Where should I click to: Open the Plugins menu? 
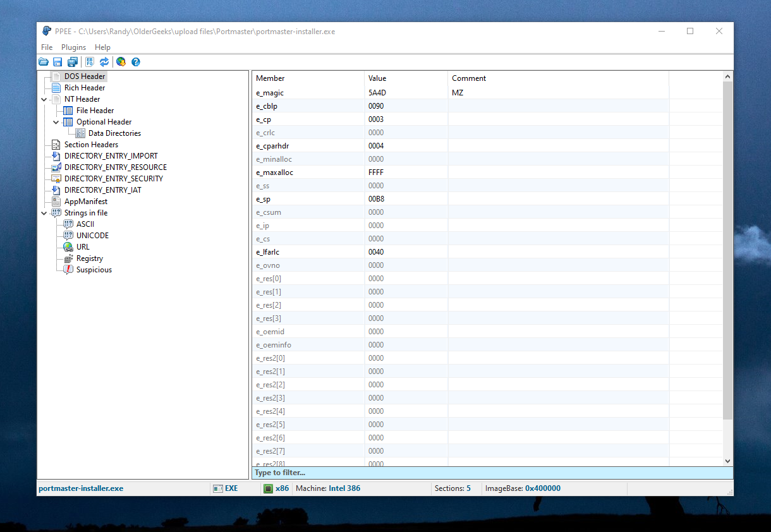74,47
